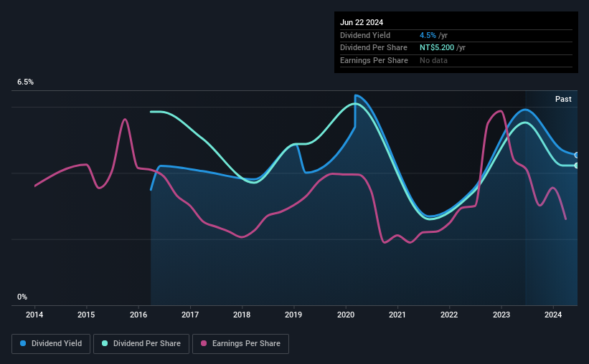Click the 2016 x-axis label
This screenshot has width=589, height=364.
[138, 315]
